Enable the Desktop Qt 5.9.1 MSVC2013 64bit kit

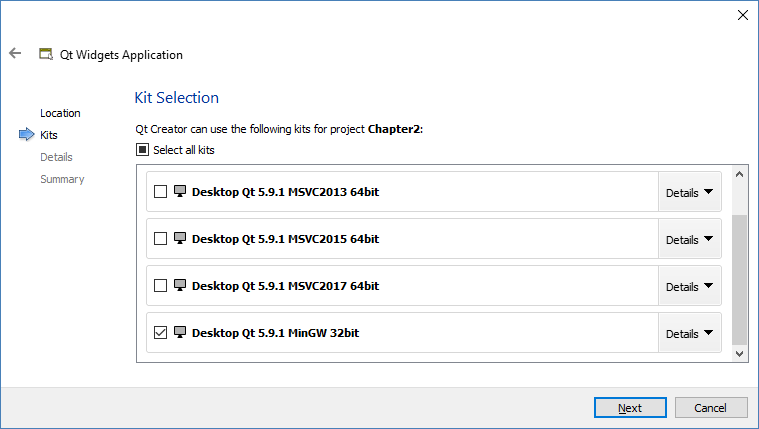(x=161, y=191)
